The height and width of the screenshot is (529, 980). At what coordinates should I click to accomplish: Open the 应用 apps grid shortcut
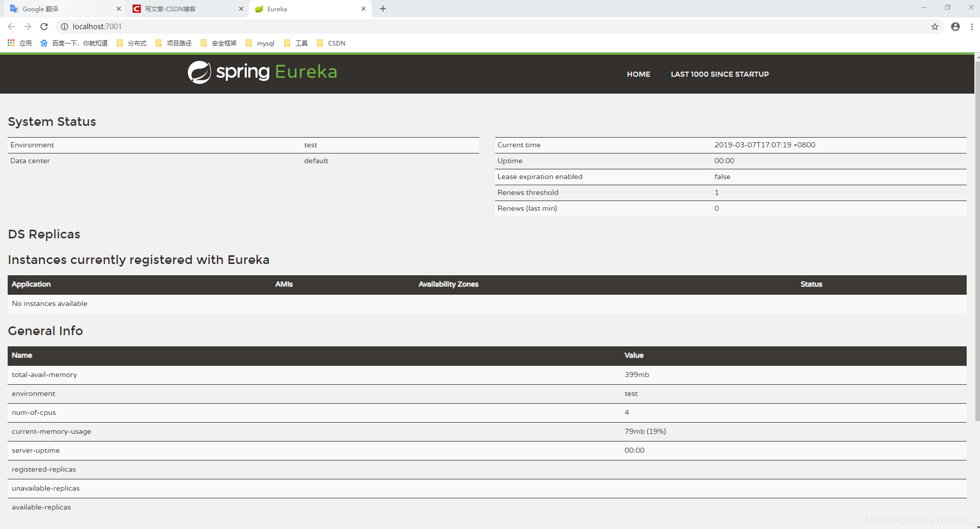(19, 43)
